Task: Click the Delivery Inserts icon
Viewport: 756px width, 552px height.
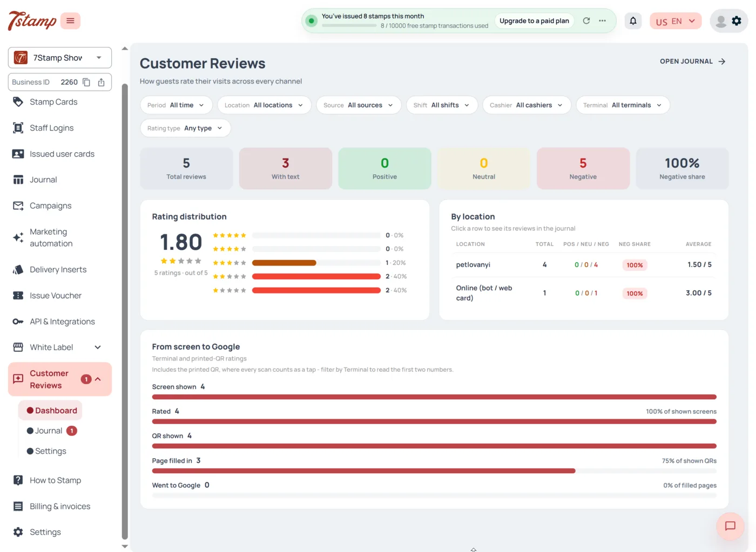Action: pyautogui.click(x=18, y=269)
